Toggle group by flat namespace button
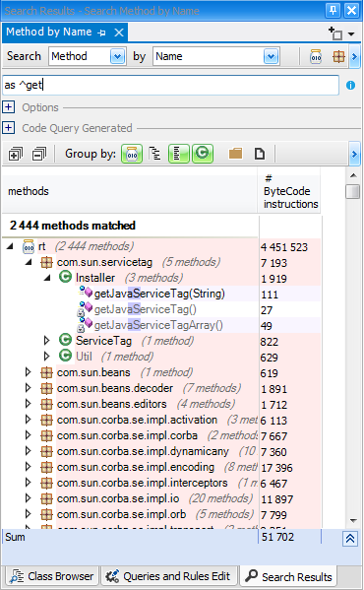Image resolution: width=364 pixels, height=590 pixels. [x=178, y=154]
